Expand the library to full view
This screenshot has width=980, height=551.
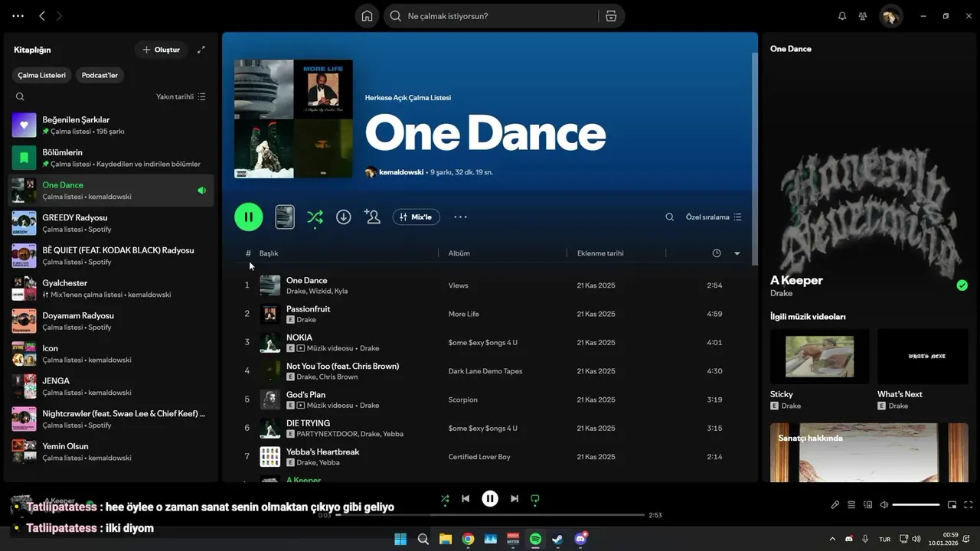point(201,50)
